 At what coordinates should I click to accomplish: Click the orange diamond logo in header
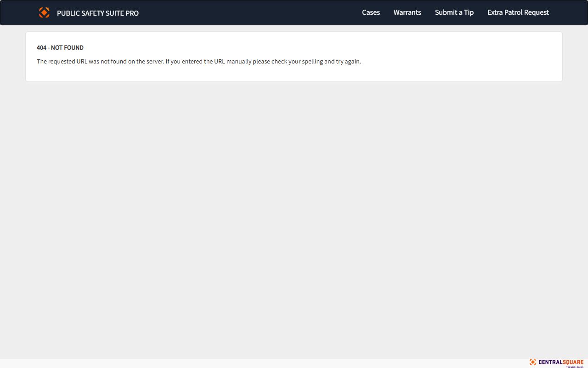tap(44, 12)
